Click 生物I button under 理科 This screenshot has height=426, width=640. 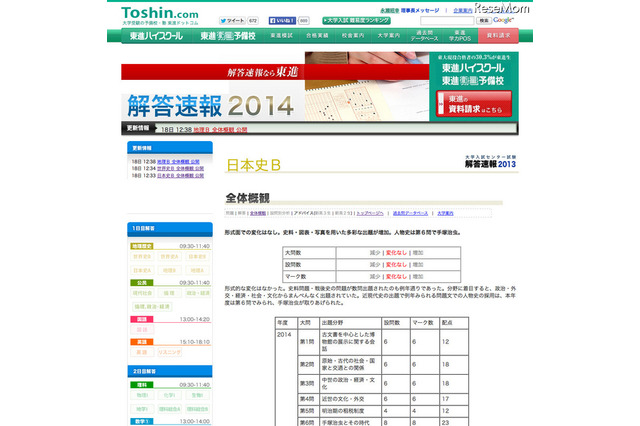coord(197,395)
